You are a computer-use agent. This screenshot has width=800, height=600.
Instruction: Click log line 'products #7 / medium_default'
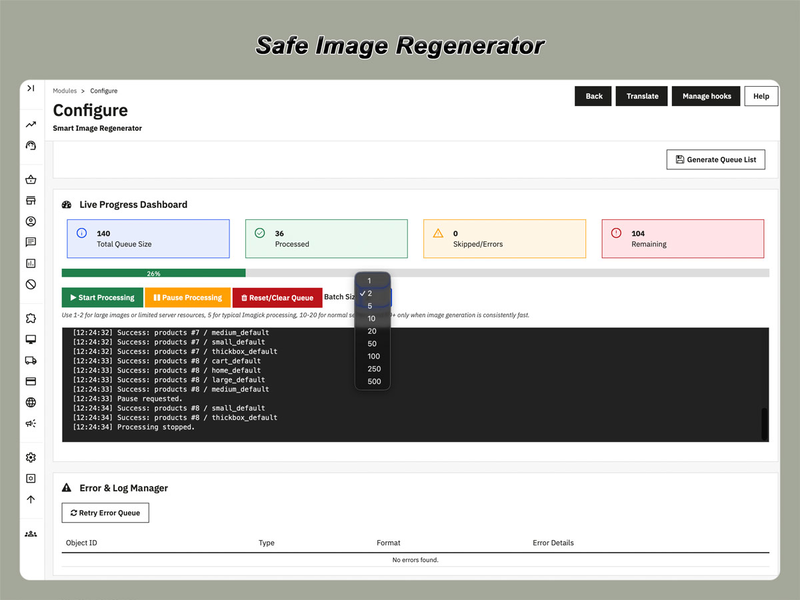(170, 333)
